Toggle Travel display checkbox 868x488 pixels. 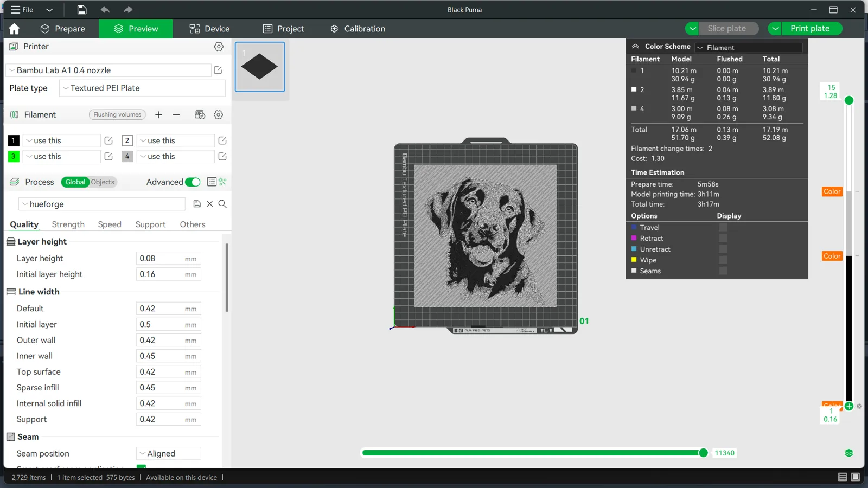coord(723,228)
